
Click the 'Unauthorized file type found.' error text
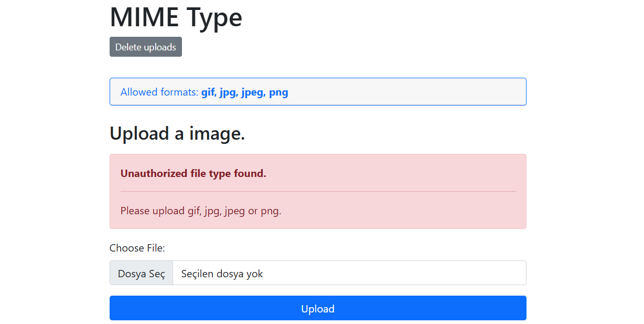click(194, 173)
